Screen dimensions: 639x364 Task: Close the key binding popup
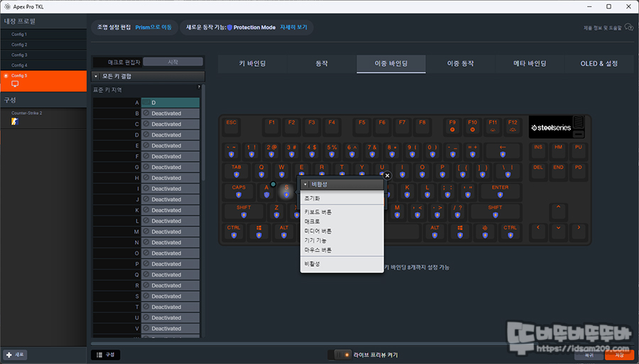387,175
